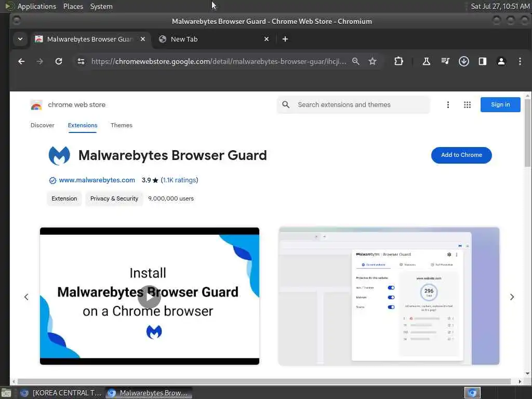The image size is (532, 399).
Task: Click the Extension category chip
Action: (x=64, y=198)
